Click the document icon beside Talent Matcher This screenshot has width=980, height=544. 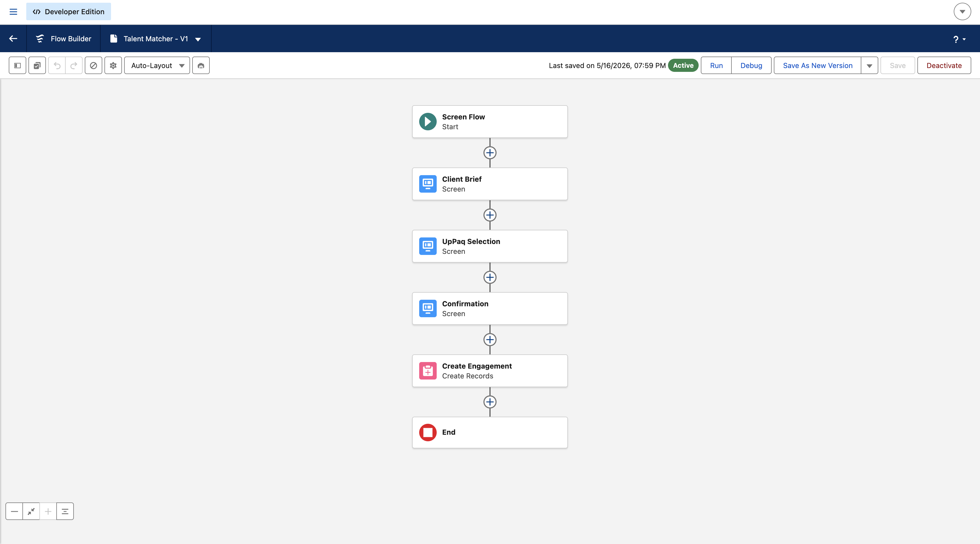113,39
